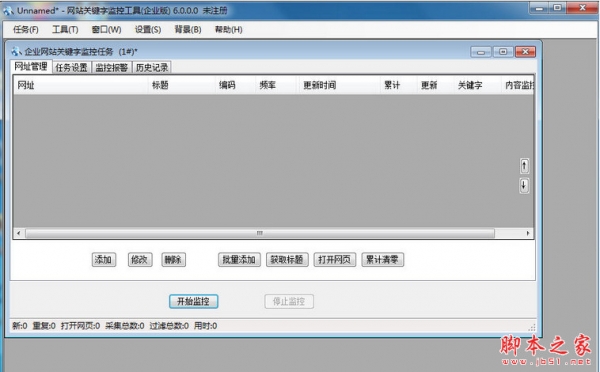Click the 关键字 column header
This screenshot has height=372, width=600.
[477, 85]
